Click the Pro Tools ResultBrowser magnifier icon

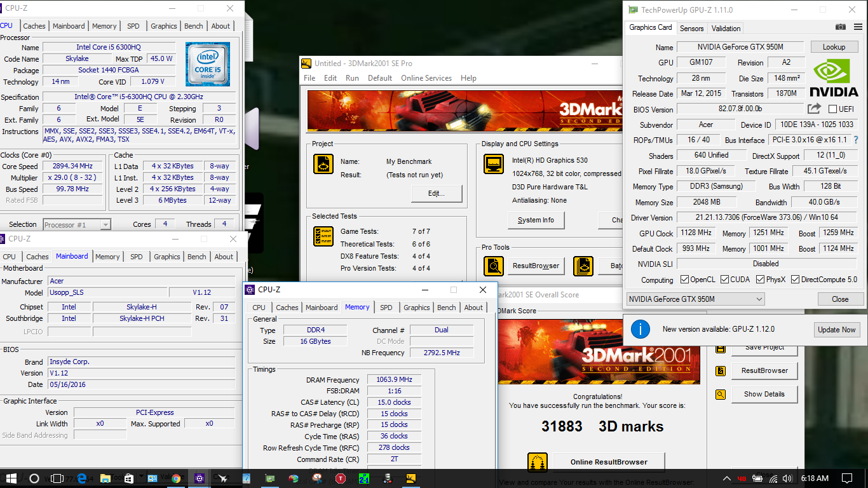(x=494, y=266)
